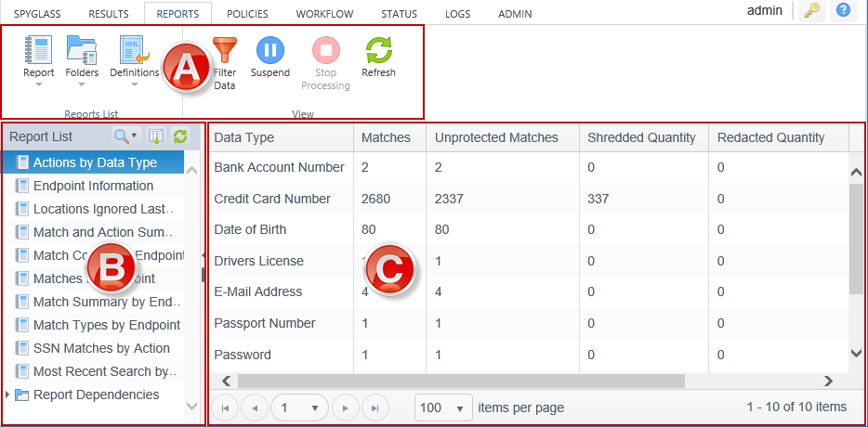Open Report List search magnifier dropdown
Viewport: 868px width, 427px height.
coord(125,136)
